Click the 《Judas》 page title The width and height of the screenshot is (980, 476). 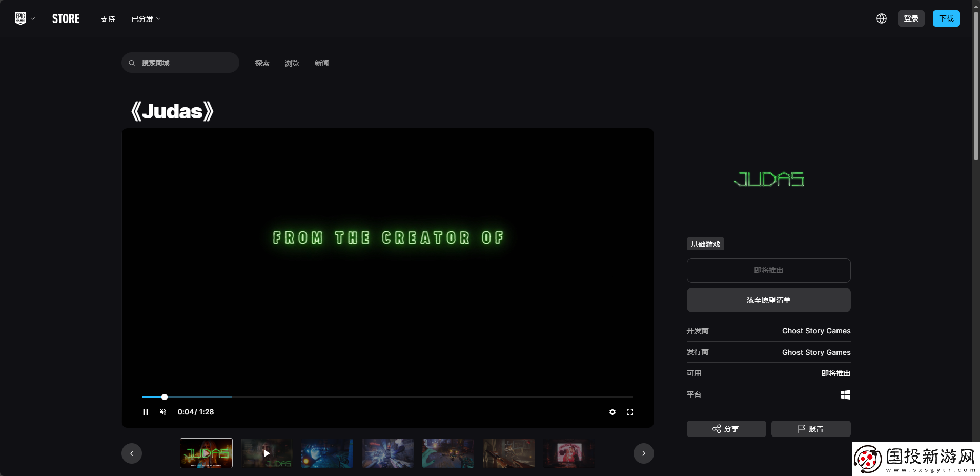(x=172, y=111)
